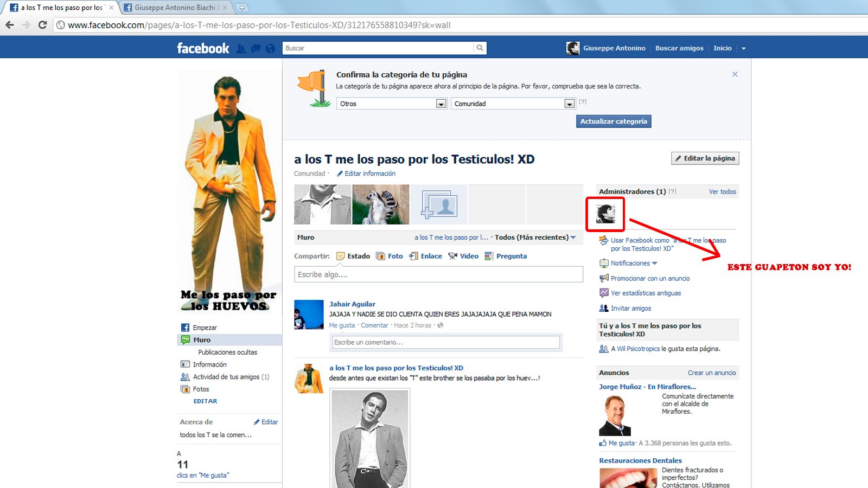Dismiss the category confirmation banner
The height and width of the screenshot is (488, 868).
(x=735, y=74)
